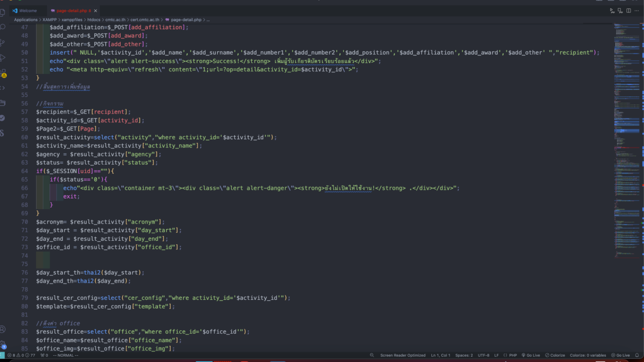644x362 pixels.
Task: Open the Accounts icon in activity bar
Action: (3, 329)
